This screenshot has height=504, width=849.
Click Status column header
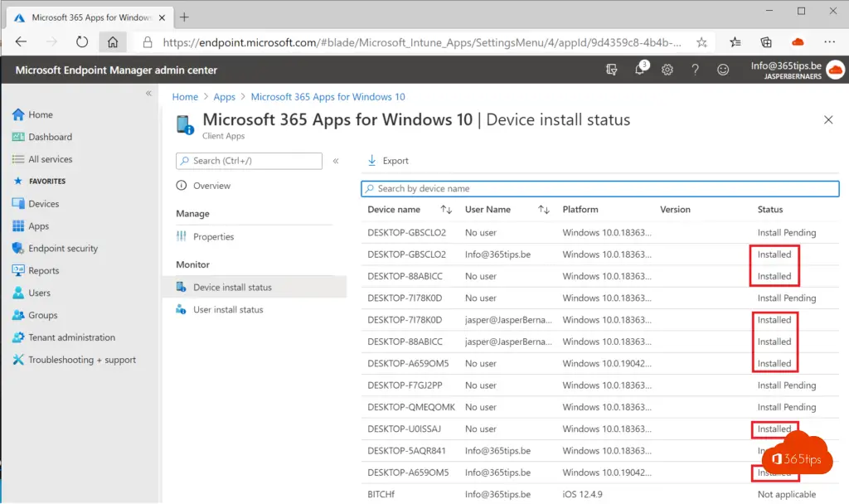point(770,209)
